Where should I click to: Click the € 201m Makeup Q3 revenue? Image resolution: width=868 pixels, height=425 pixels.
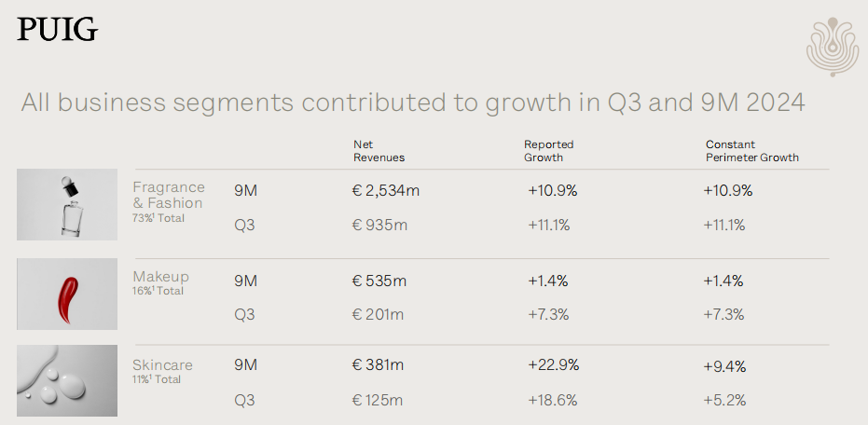pyautogui.click(x=378, y=314)
